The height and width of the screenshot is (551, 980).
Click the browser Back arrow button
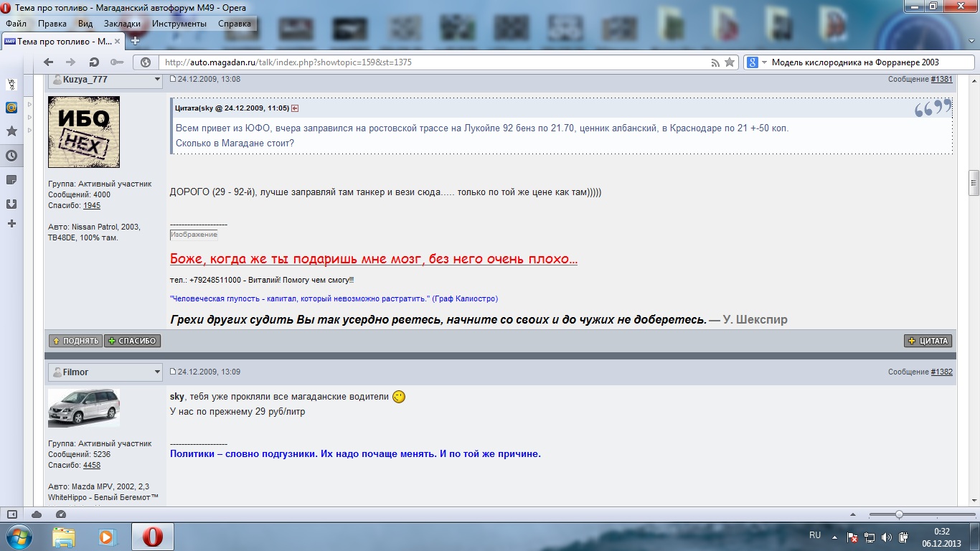click(x=50, y=62)
